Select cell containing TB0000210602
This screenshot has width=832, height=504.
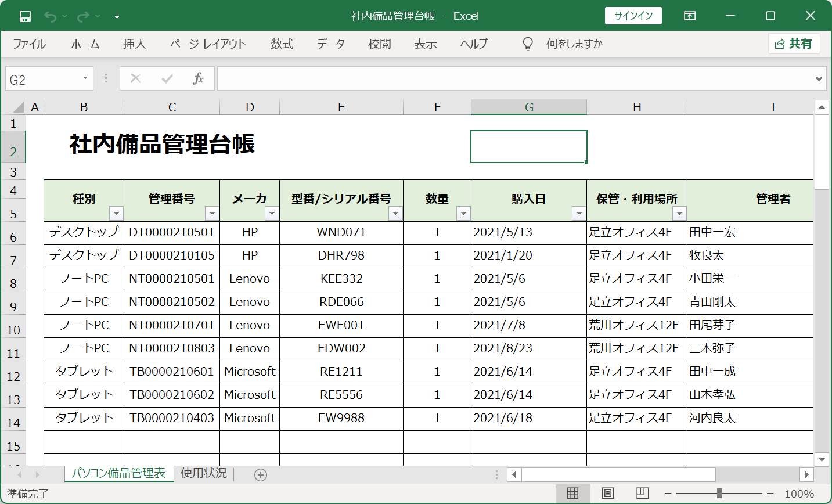[x=172, y=395]
